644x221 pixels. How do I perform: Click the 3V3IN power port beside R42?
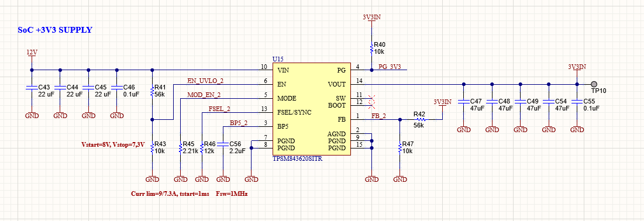pyautogui.click(x=442, y=105)
